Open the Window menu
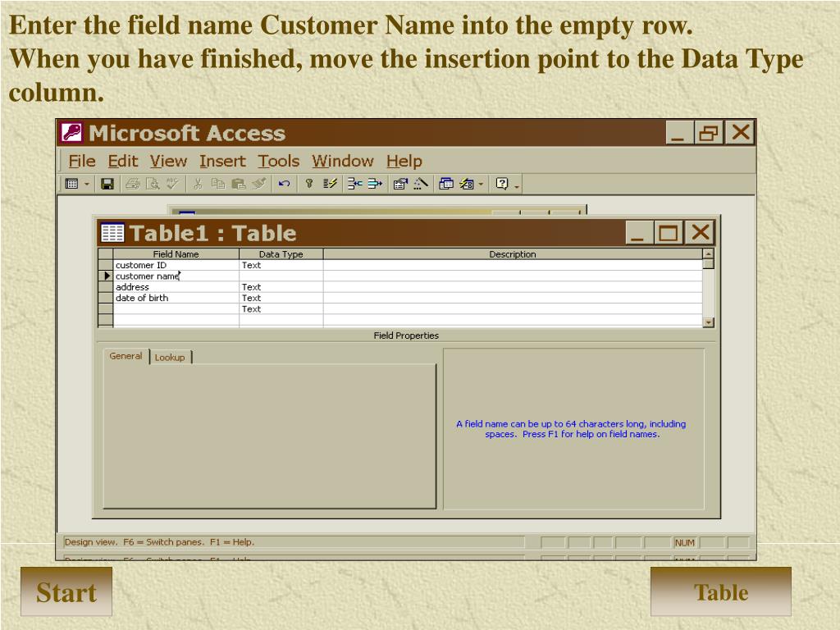Viewport: 840px width, 630px height. click(x=343, y=161)
